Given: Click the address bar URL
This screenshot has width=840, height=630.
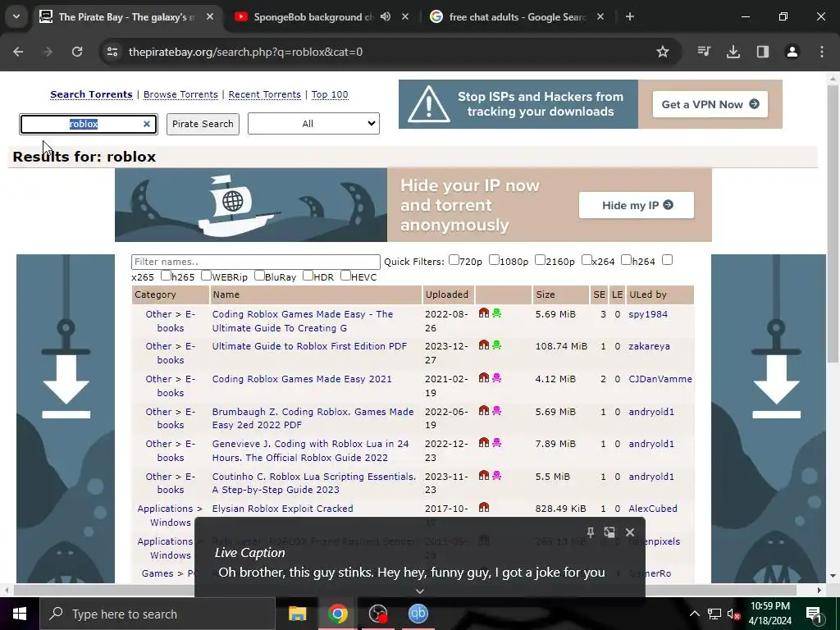Looking at the screenshot, I should (245, 52).
